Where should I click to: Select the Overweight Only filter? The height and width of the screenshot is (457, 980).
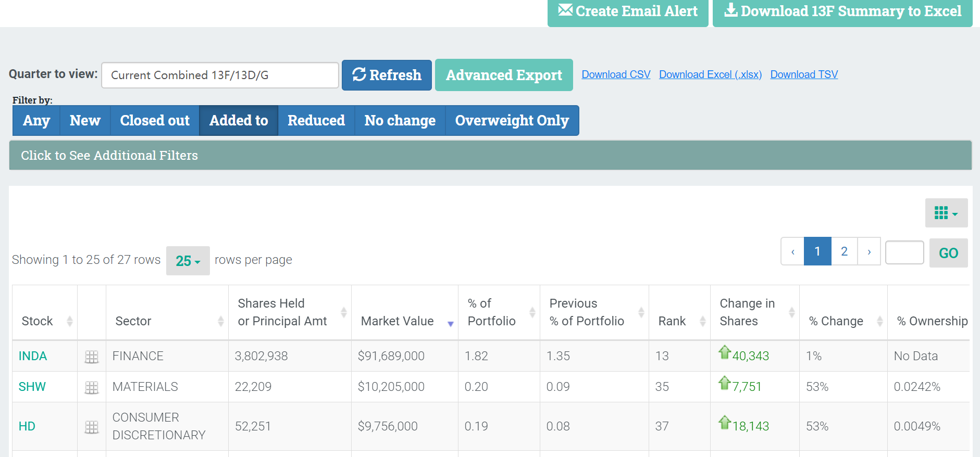point(512,121)
